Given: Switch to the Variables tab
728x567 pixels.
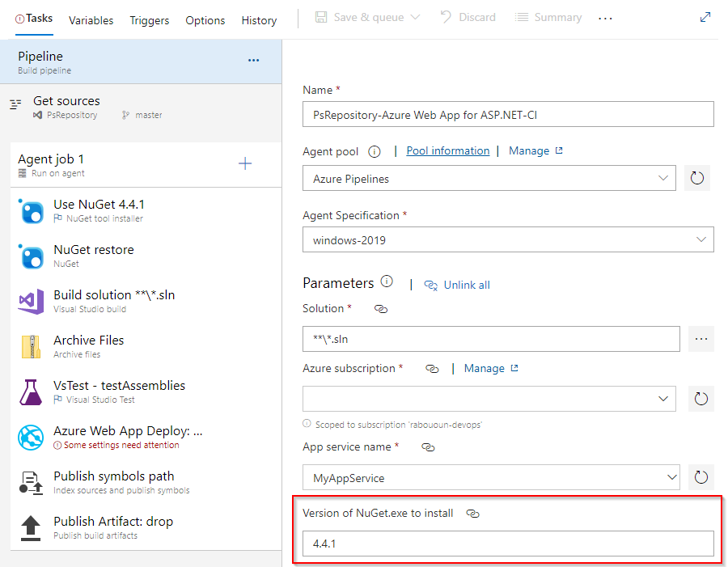Looking at the screenshot, I should pyautogui.click(x=91, y=20).
